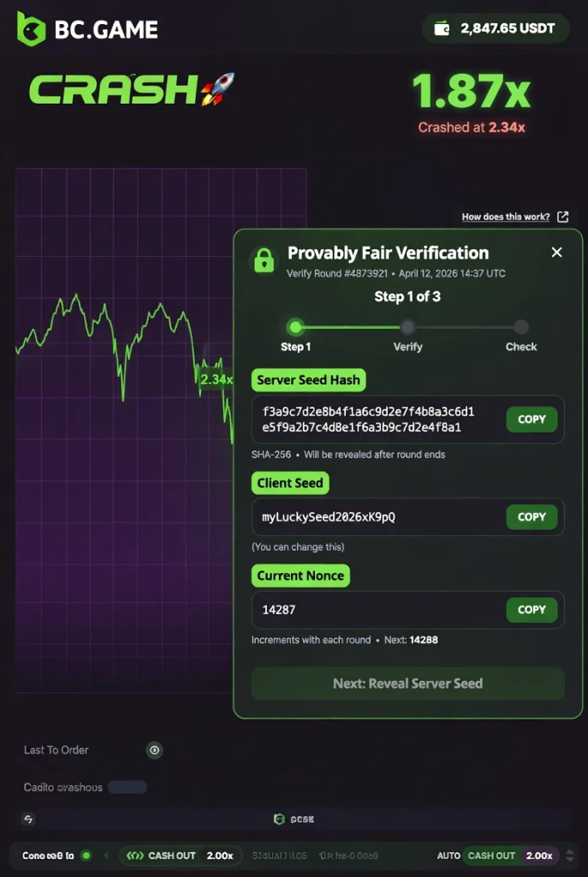Click the wallet icon beside the USDT balance

[x=442, y=27]
